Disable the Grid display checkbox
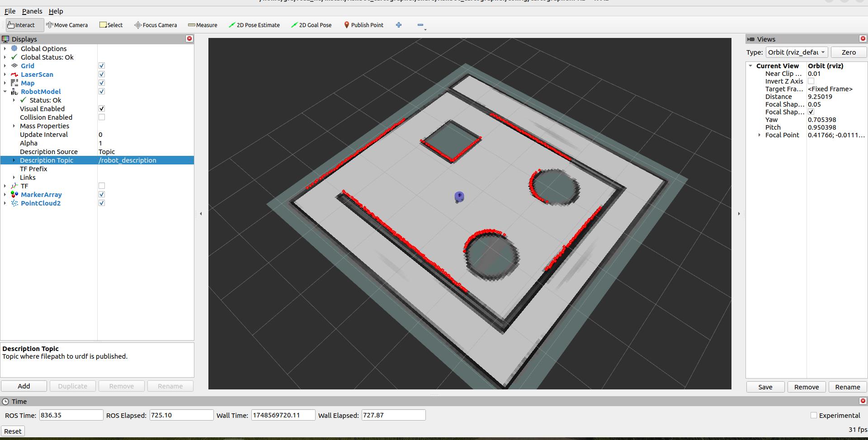868x440 pixels. pyautogui.click(x=102, y=66)
